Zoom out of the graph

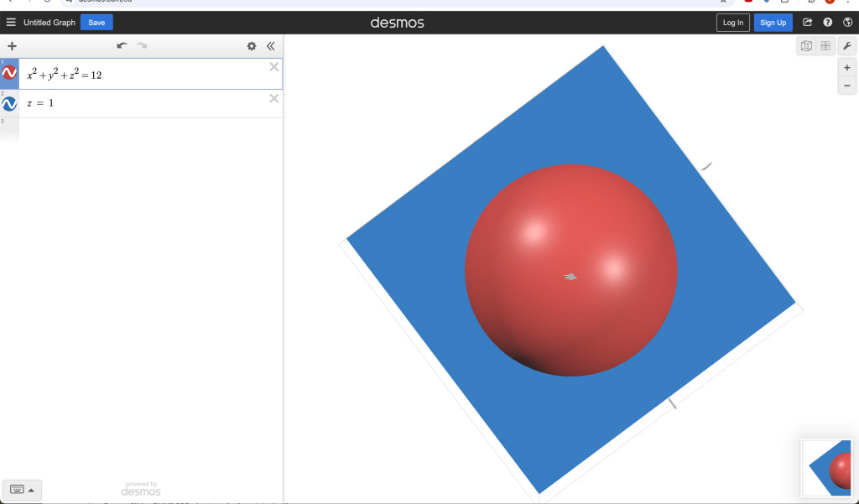click(x=847, y=86)
